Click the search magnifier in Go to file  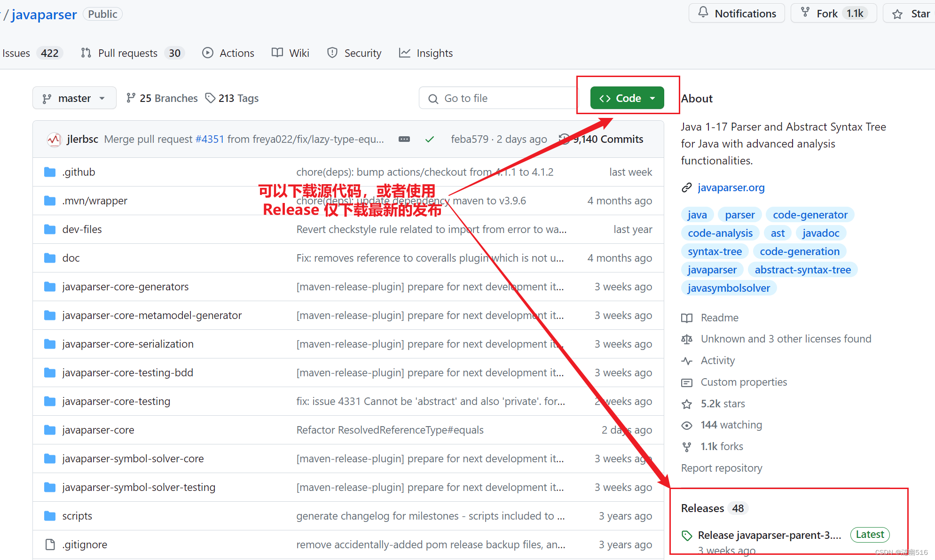tap(433, 98)
